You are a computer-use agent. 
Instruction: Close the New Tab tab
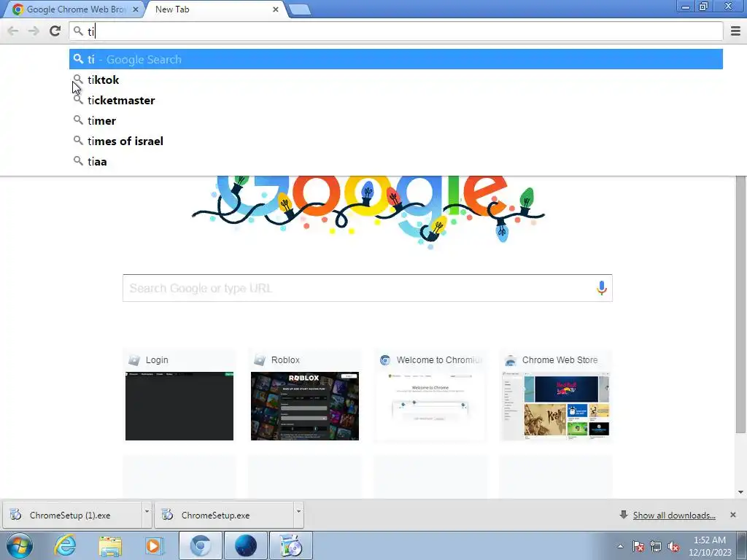click(275, 9)
